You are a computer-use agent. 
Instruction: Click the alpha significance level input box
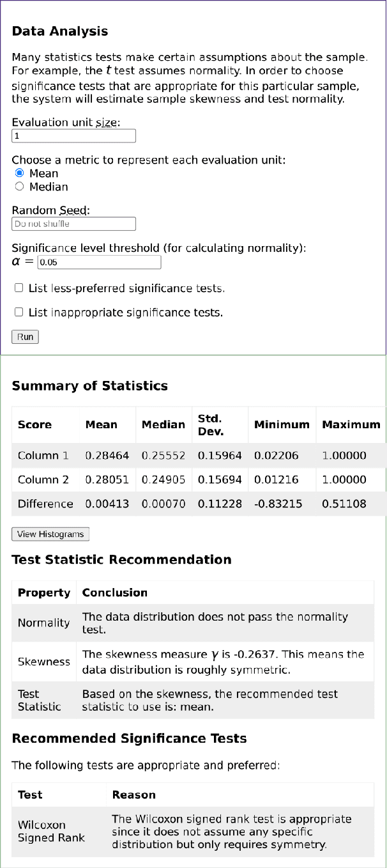click(x=99, y=262)
